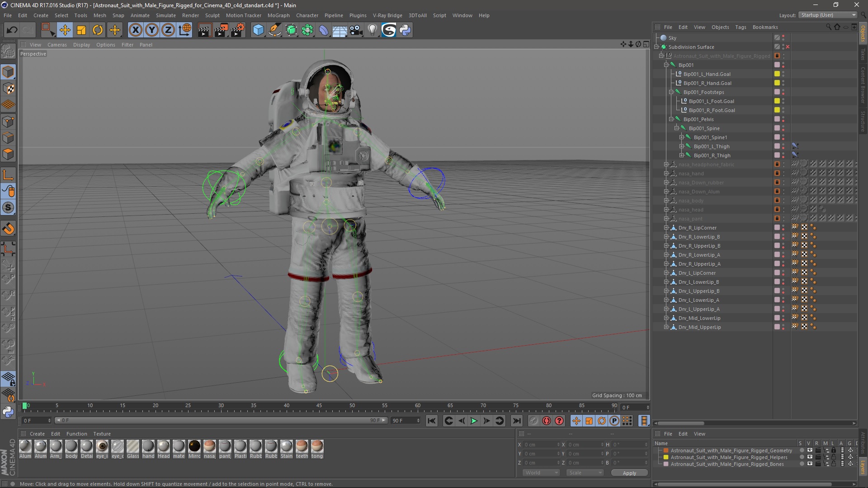
Task: Open Edit Render Settings icon
Action: [238, 30]
